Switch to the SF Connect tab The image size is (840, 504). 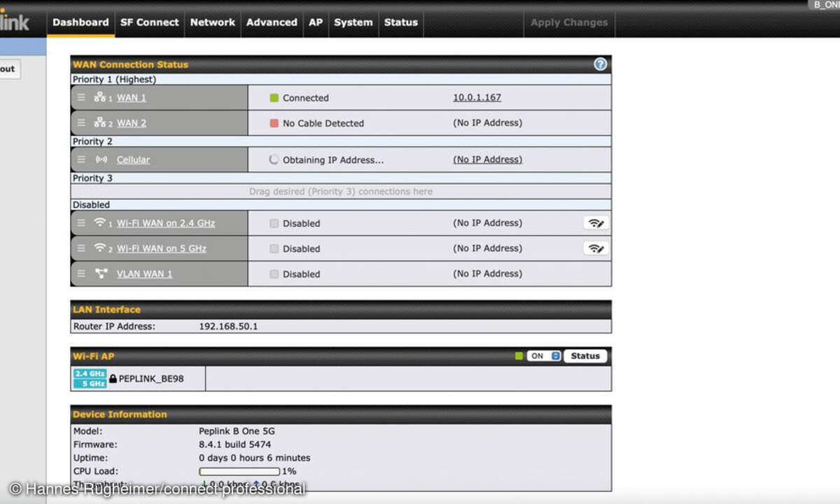[150, 22]
